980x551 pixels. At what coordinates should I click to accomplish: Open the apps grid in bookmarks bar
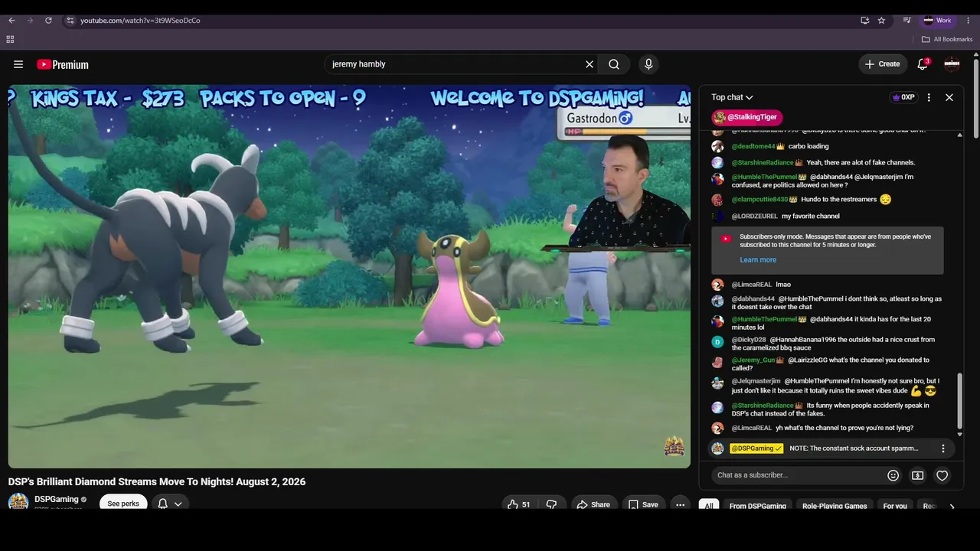pyautogui.click(x=10, y=39)
